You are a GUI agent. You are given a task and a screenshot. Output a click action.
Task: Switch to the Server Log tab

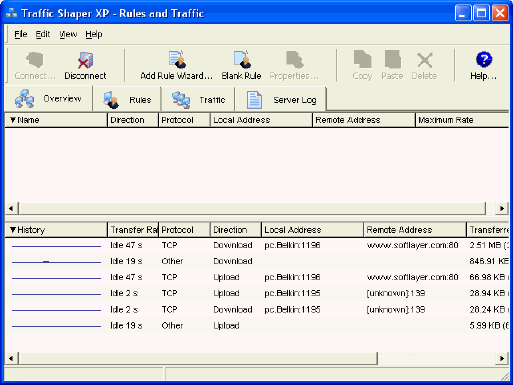tap(281, 100)
